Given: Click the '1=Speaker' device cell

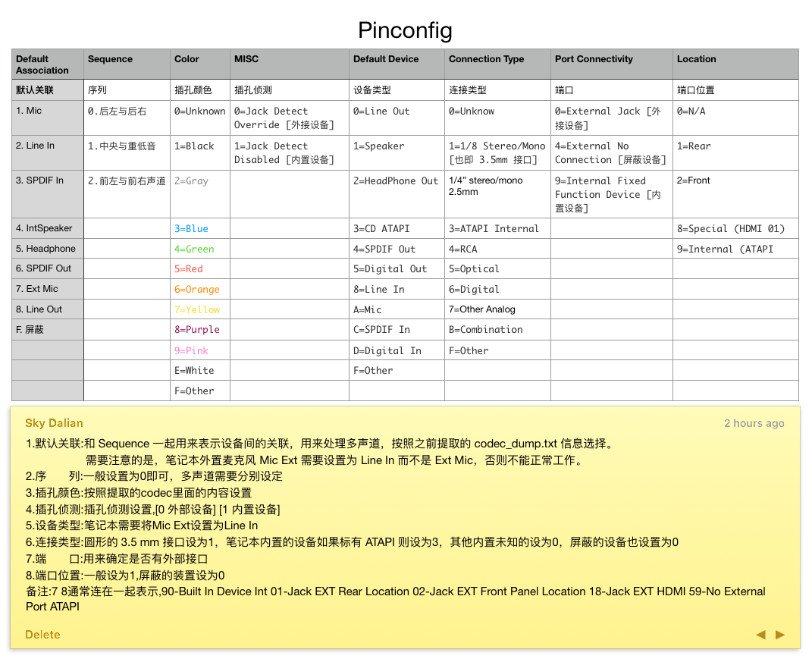Looking at the screenshot, I should click(x=397, y=153).
